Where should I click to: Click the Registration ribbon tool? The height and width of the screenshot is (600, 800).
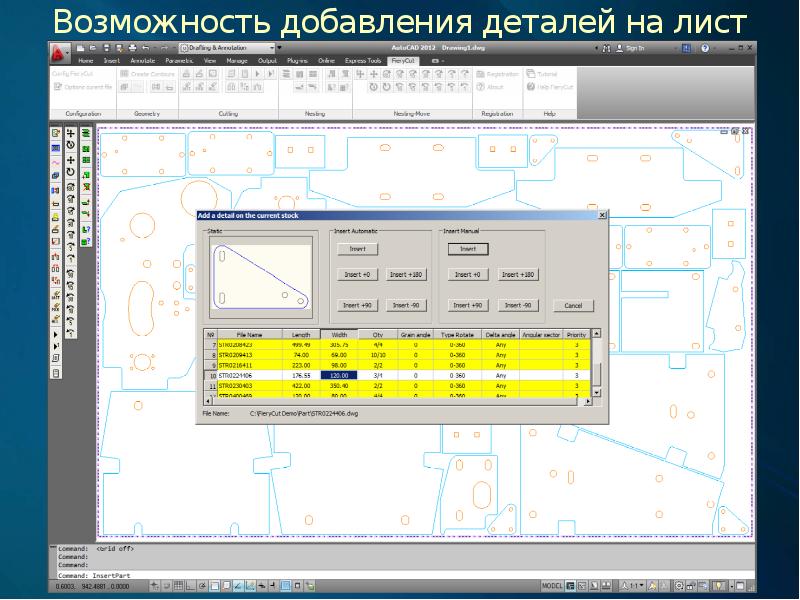tap(499, 74)
